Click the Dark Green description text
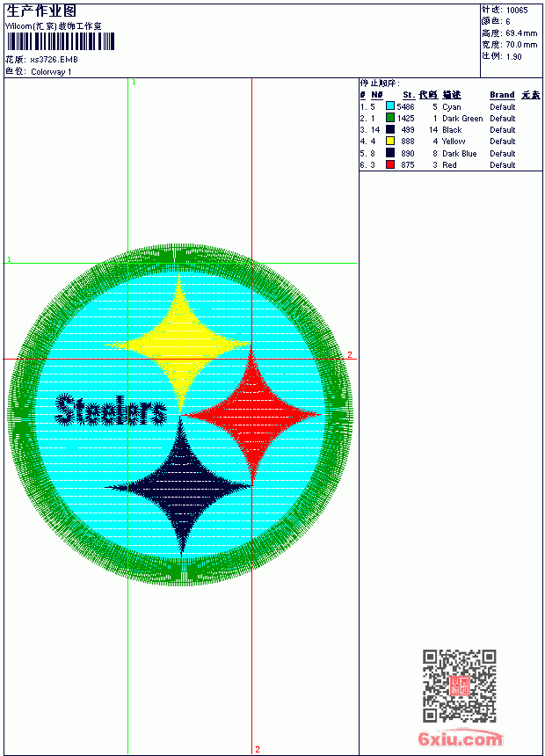 [462, 119]
